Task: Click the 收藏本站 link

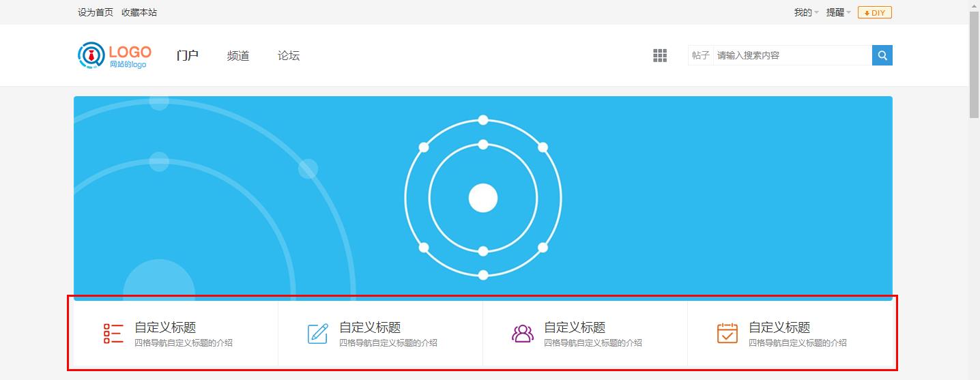Action: (139, 12)
